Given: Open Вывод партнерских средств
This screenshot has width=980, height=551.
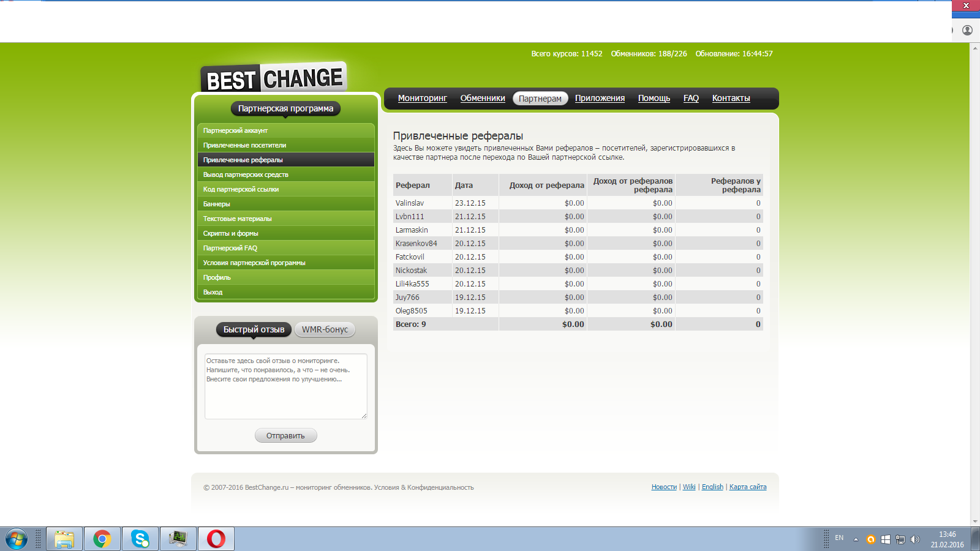Looking at the screenshot, I should (x=285, y=174).
